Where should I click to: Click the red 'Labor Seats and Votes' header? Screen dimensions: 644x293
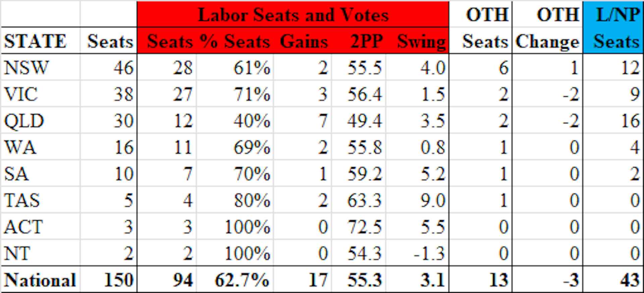(x=293, y=15)
